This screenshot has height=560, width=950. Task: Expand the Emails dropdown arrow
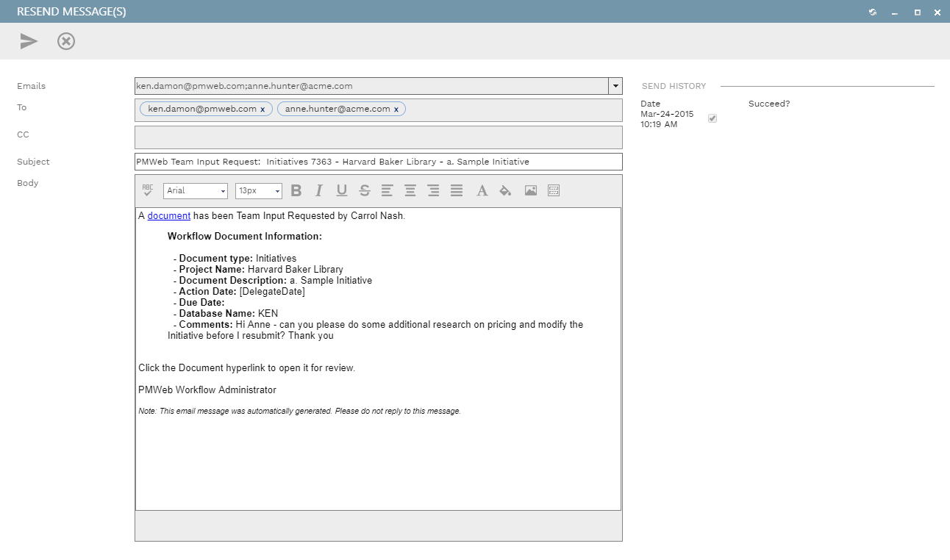[615, 86]
